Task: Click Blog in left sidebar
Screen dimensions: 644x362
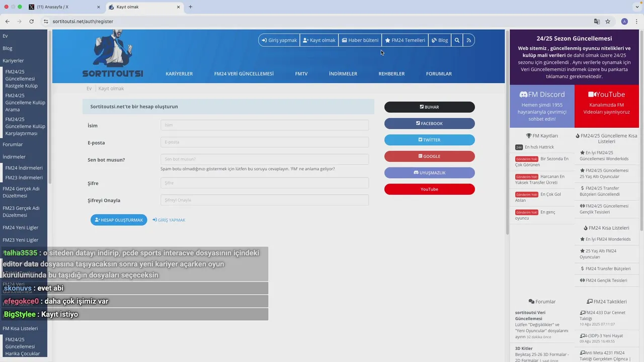Action: tap(8, 48)
